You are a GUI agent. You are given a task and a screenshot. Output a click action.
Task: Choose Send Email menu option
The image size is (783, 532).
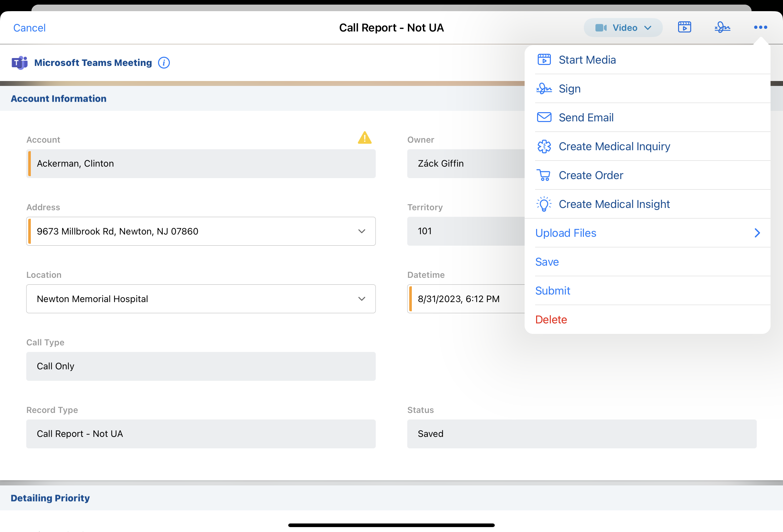point(586,118)
